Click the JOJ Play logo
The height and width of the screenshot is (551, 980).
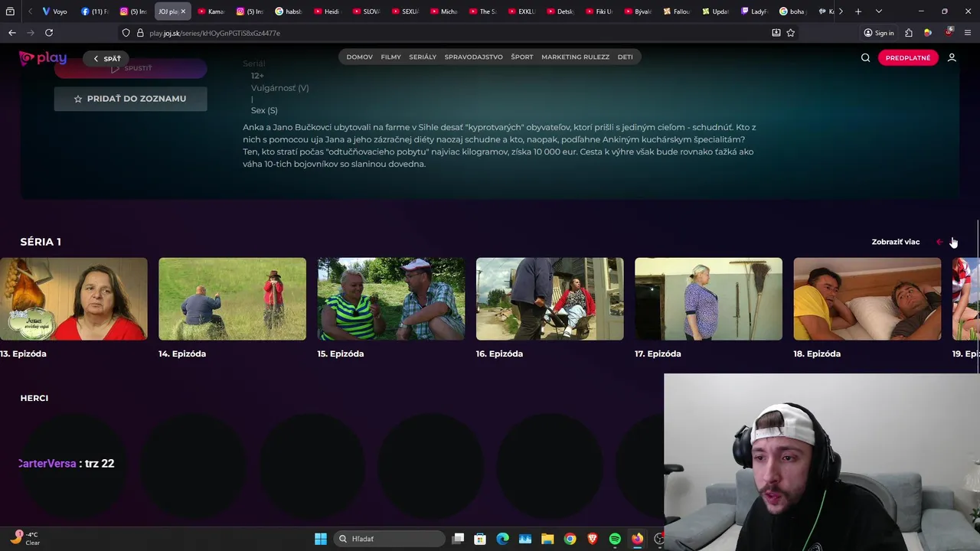pos(43,58)
